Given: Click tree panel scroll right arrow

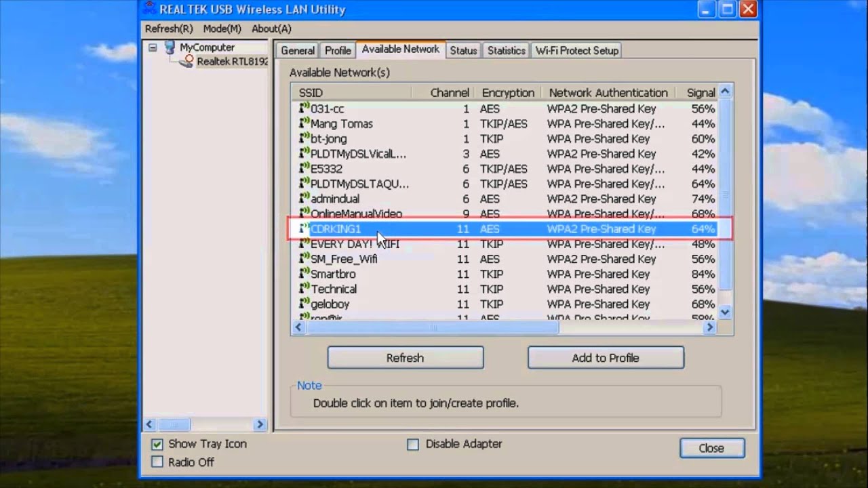Looking at the screenshot, I should coord(260,424).
